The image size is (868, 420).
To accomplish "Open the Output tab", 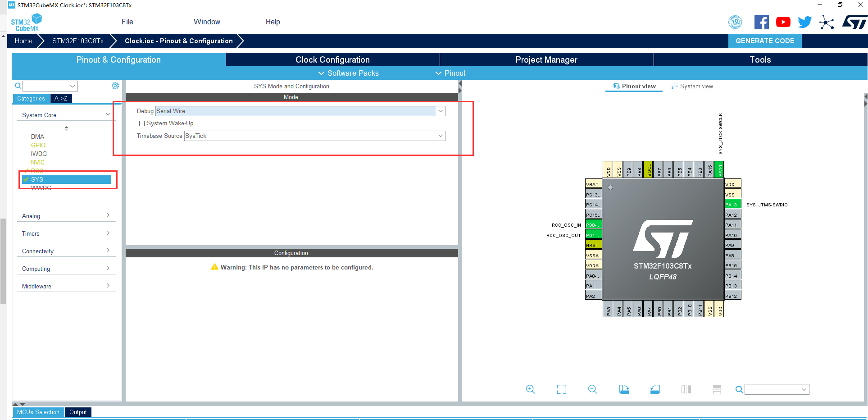I will pyautogui.click(x=78, y=412).
